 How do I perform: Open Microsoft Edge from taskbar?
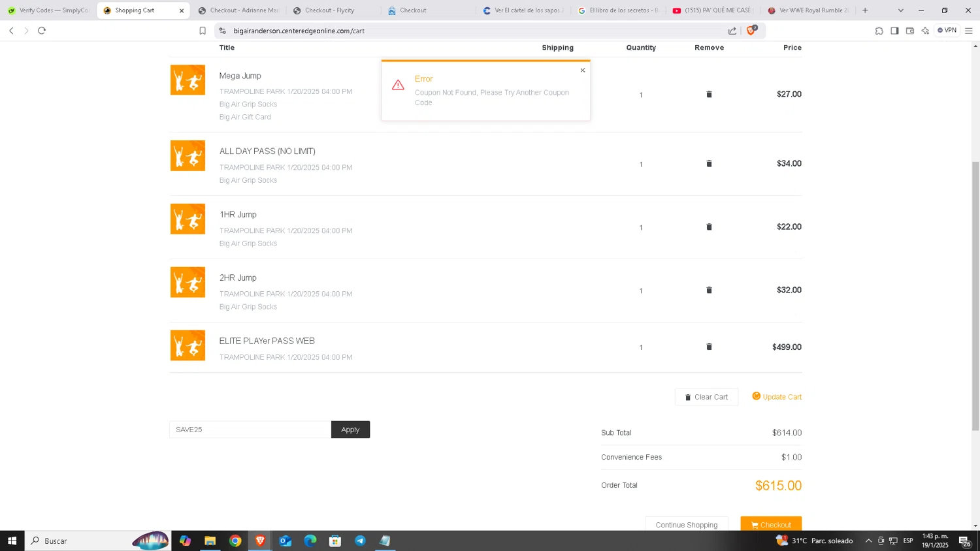(310, 541)
